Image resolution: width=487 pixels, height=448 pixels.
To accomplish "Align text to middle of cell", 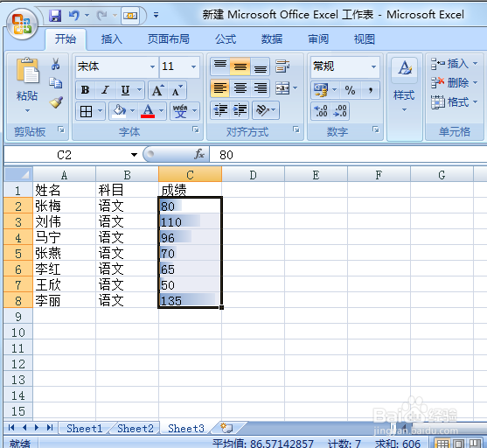I will tap(240, 66).
